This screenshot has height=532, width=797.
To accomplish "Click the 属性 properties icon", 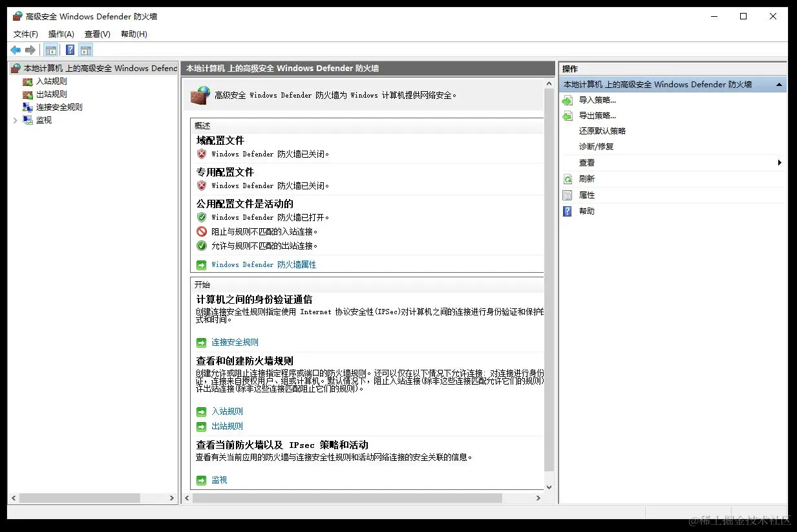I will pos(568,195).
